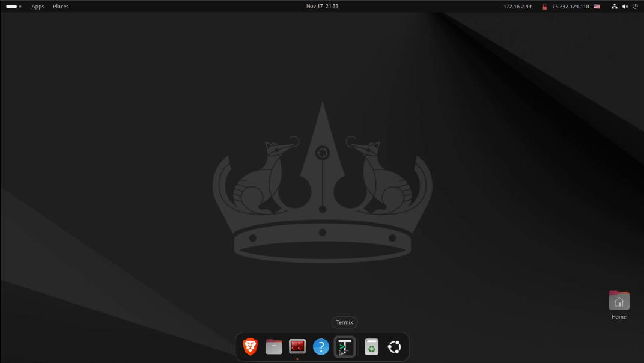Open the Trash recycle bin in dock
This screenshot has width=644, height=363.
coord(372,347)
